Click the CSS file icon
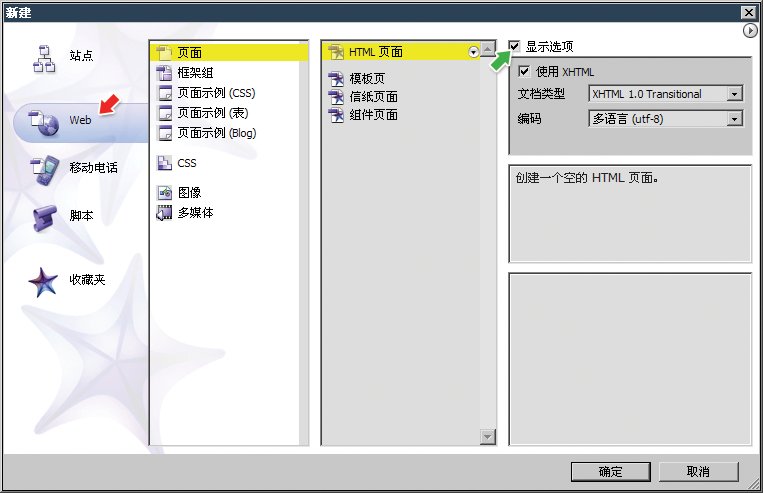The image size is (763, 493). tap(164, 163)
